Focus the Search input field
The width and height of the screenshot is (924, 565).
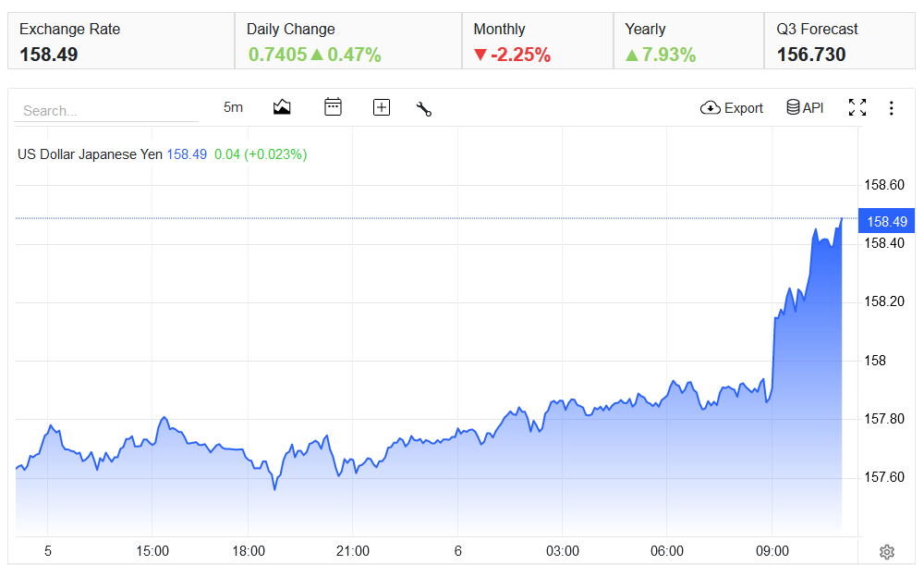pyautogui.click(x=106, y=110)
